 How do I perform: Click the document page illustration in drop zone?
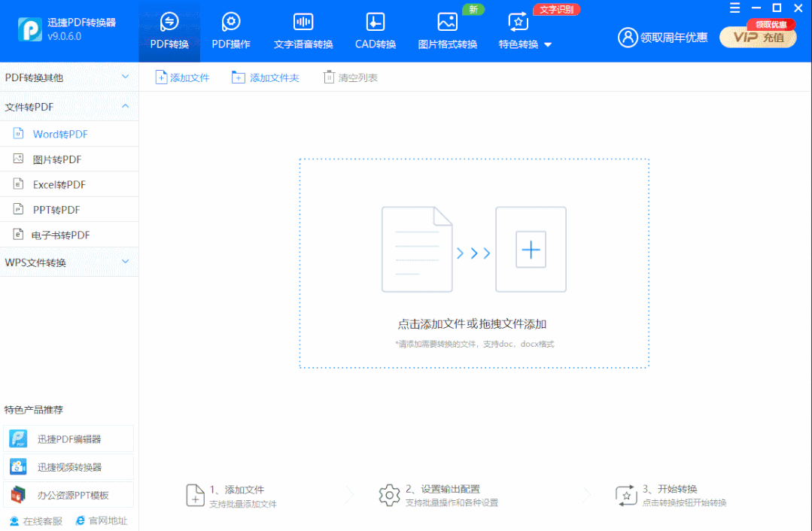(x=417, y=250)
